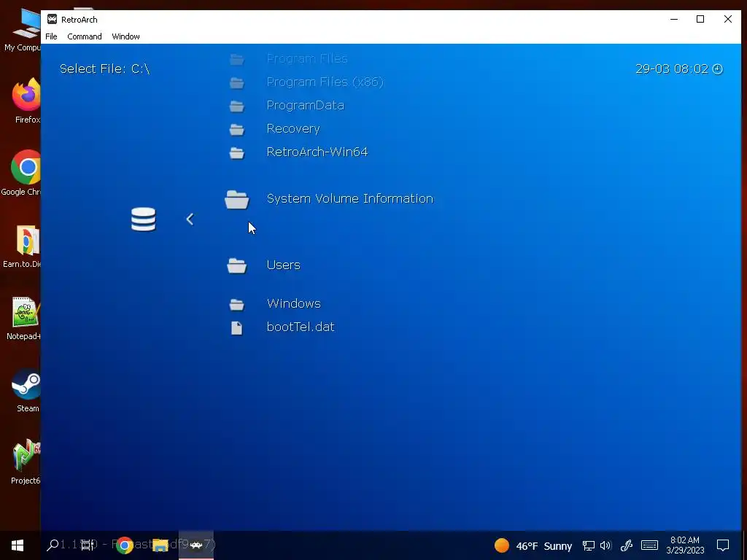This screenshot has height=560, width=747.
Task: Minimize the RetroArch window
Action: [673, 19]
